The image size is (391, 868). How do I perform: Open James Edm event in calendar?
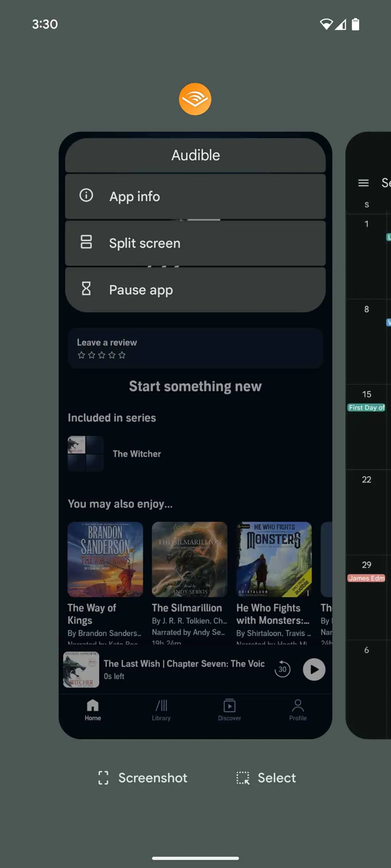pos(366,578)
